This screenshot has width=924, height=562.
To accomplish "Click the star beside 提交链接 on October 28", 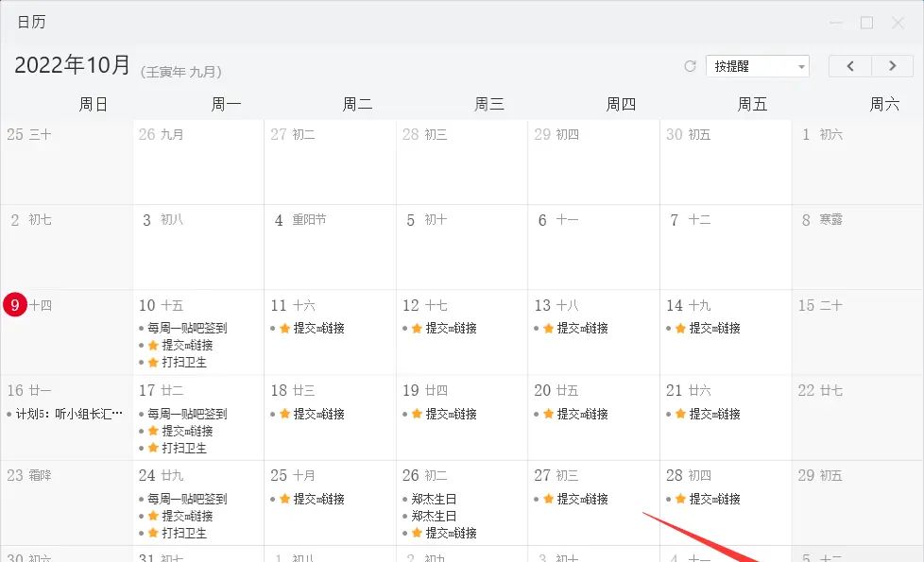I will 680,499.
